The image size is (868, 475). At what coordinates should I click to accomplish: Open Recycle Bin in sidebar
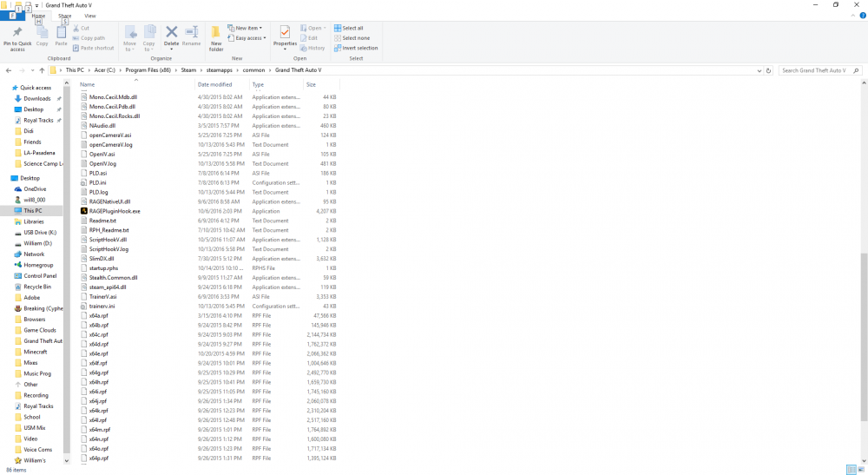coord(37,287)
